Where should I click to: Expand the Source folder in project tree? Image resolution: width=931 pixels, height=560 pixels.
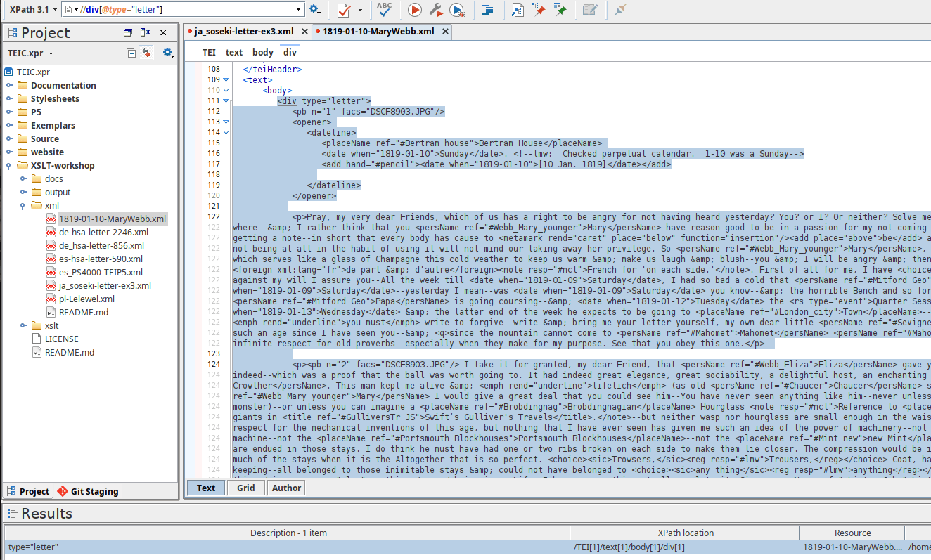tap(10, 138)
